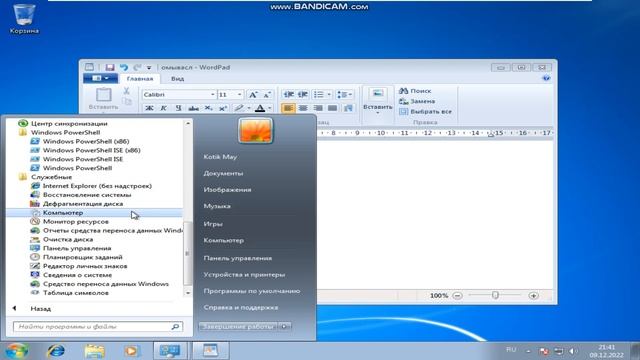
Task: Switch to the Главная ribbon tab
Action: coord(140,78)
